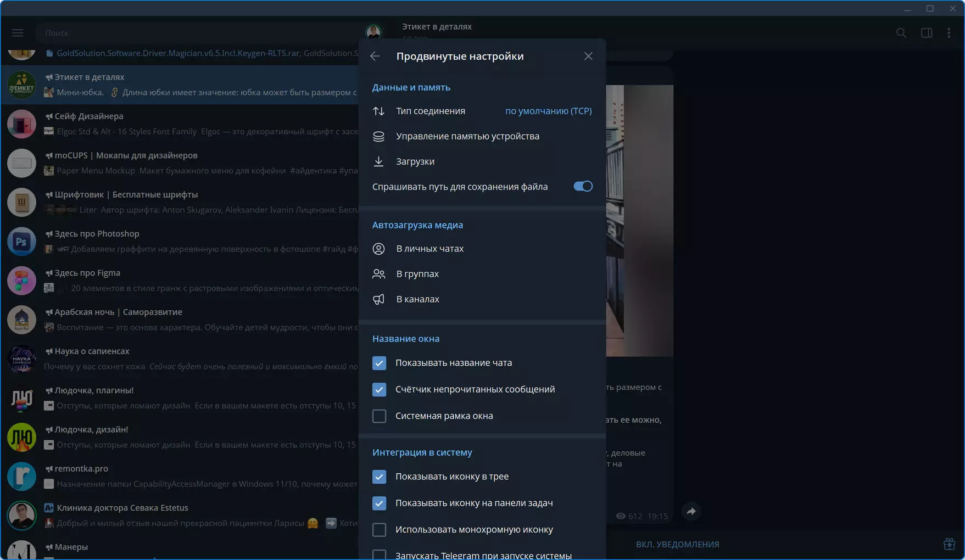
Task: Open the three-dot chat options menu
Action: pyautogui.click(x=949, y=33)
